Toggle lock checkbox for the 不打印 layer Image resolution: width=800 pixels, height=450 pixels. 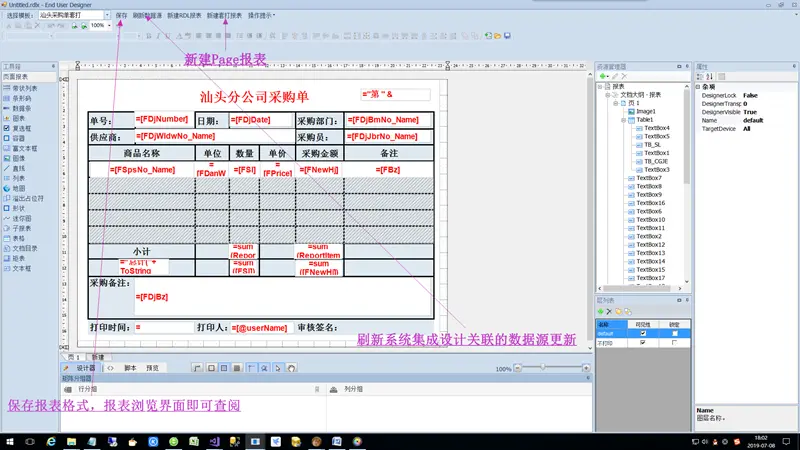674,343
